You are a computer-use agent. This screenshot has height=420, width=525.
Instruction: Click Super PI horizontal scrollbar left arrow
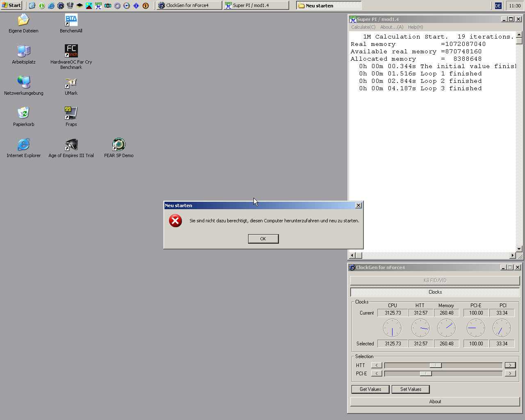click(x=352, y=255)
